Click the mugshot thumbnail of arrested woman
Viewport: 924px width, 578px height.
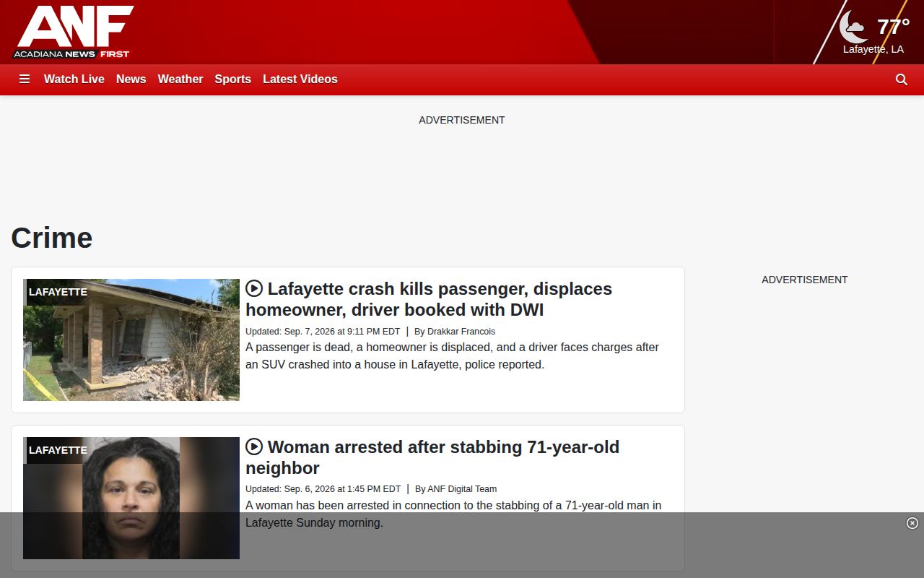pyautogui.click(x=131, y=498)
